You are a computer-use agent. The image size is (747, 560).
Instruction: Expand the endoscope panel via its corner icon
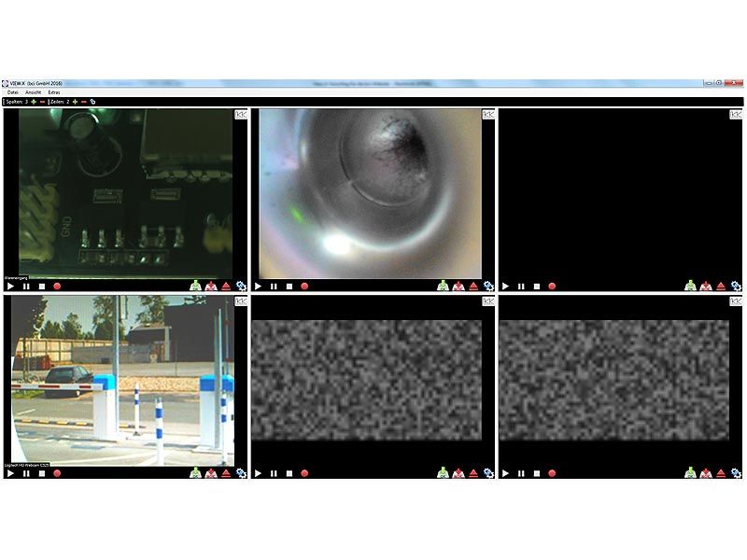487,114
